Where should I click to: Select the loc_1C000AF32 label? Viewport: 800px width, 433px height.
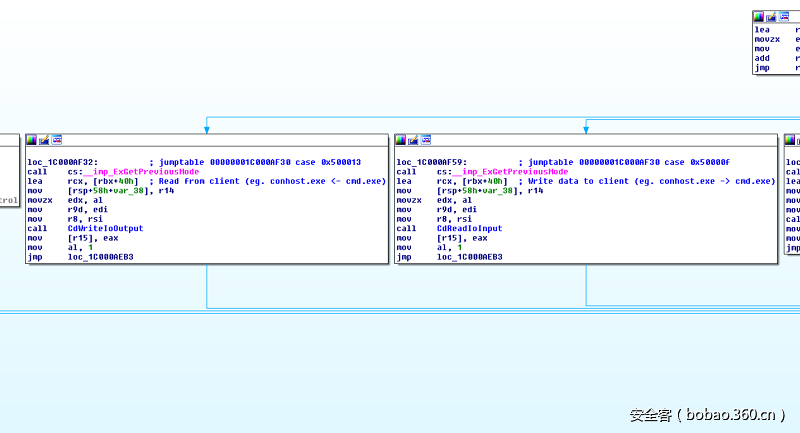(x=62, y=162)
